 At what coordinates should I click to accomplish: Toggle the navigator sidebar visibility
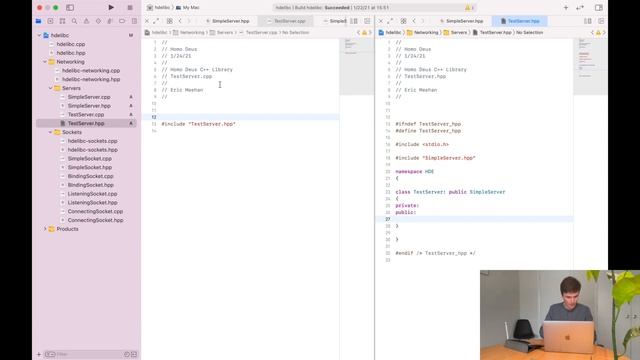coord(70,7)
